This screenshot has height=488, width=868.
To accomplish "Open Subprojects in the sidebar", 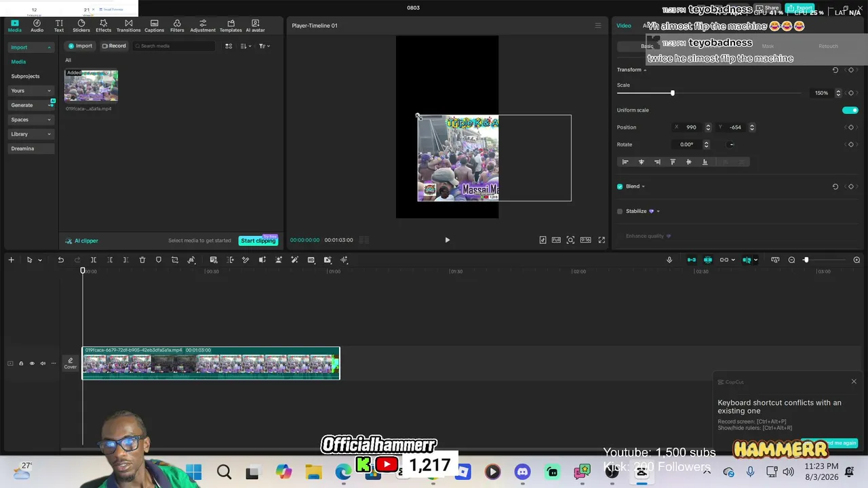I will pyautogui.click(x=25, y=77).
